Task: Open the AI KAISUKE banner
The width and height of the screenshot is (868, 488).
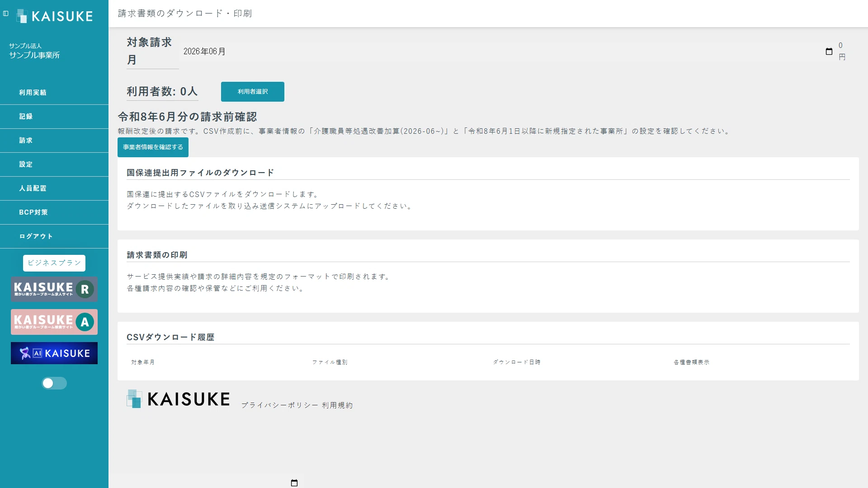Action: (54, 353)
